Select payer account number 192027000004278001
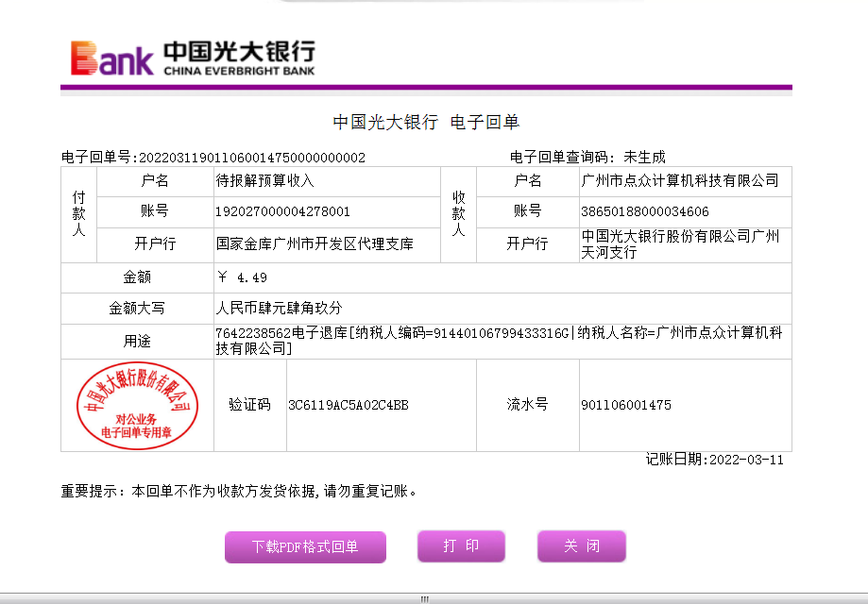The image size is (868, 604). coord(282,211)
